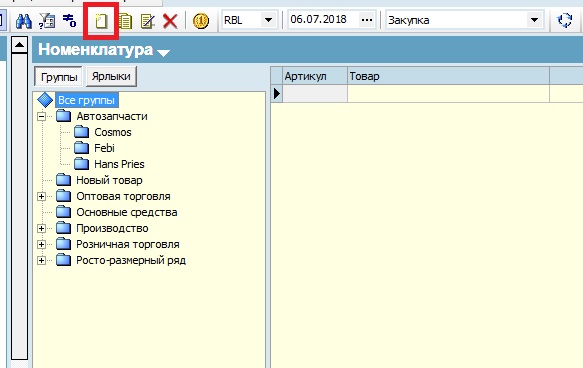Select the Росто-размерный ряд folder
The width and height of the screenshot is (583, 368).
131,260
